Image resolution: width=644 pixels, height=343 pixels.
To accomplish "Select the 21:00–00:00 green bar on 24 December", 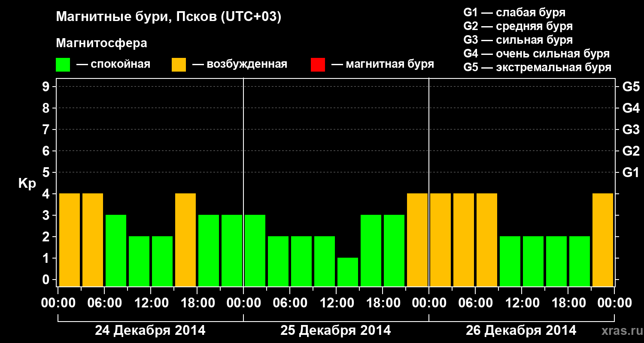I will tap(232, 250).
